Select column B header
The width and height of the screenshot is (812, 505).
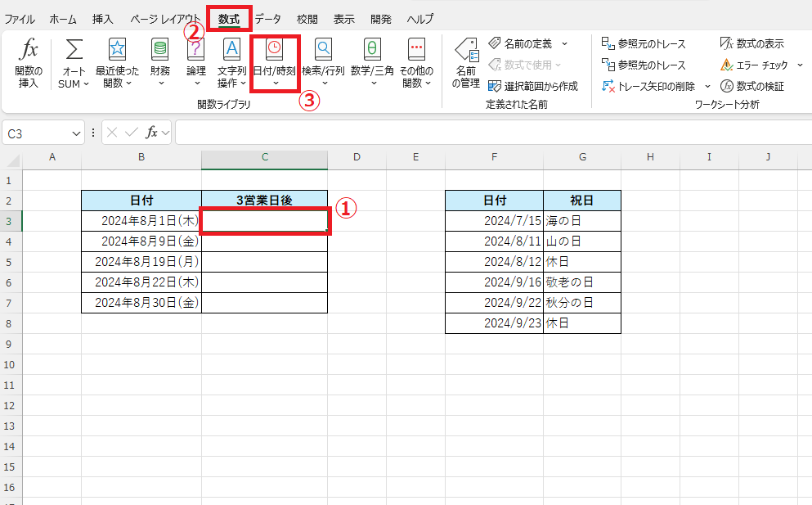(x=141, y=157)
